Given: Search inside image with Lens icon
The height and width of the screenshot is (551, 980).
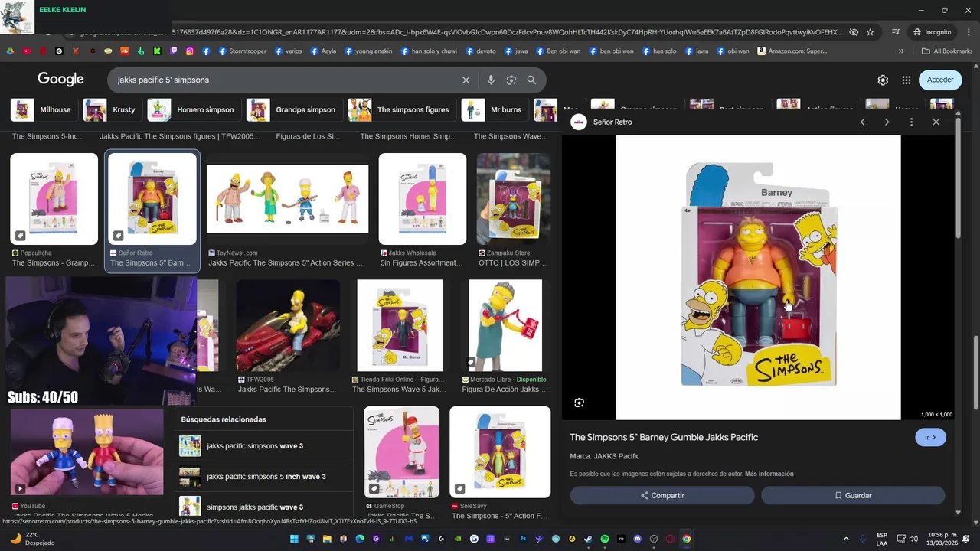Looking at the screenshot, I should [x=580, y=403].
